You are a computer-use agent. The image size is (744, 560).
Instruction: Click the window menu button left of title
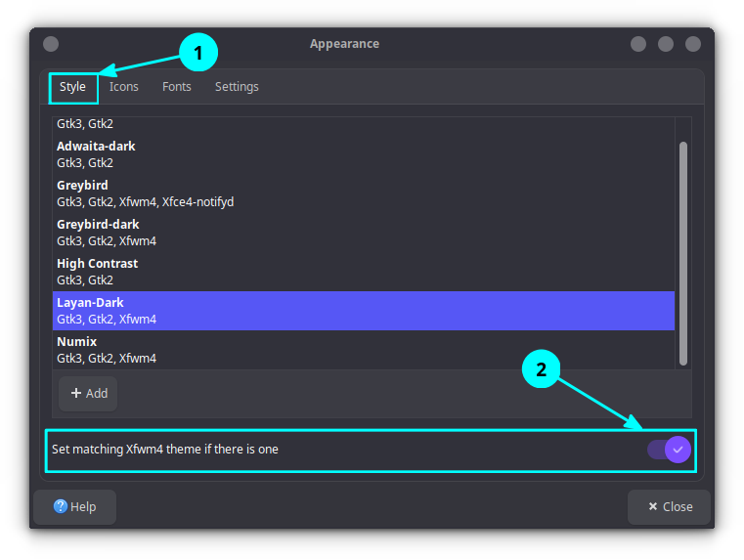point(51,44)
